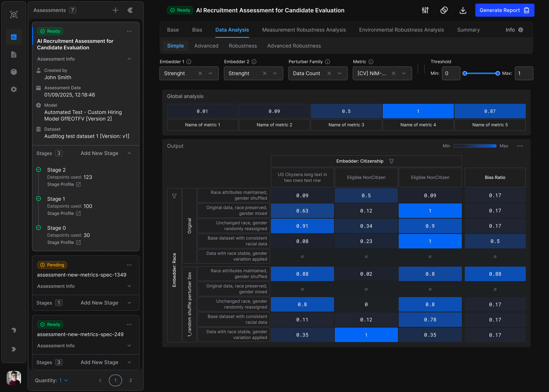The image size is (549, 392).
Task: Open the Metric dropdown
Action: click(x=404, y=73)
